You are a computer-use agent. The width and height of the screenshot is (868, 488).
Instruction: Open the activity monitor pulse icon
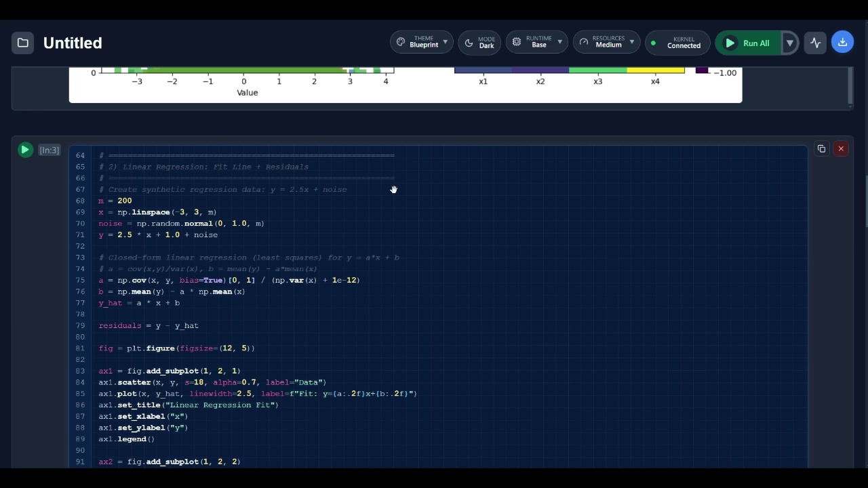pyautogui.click(x=815, y=43)
